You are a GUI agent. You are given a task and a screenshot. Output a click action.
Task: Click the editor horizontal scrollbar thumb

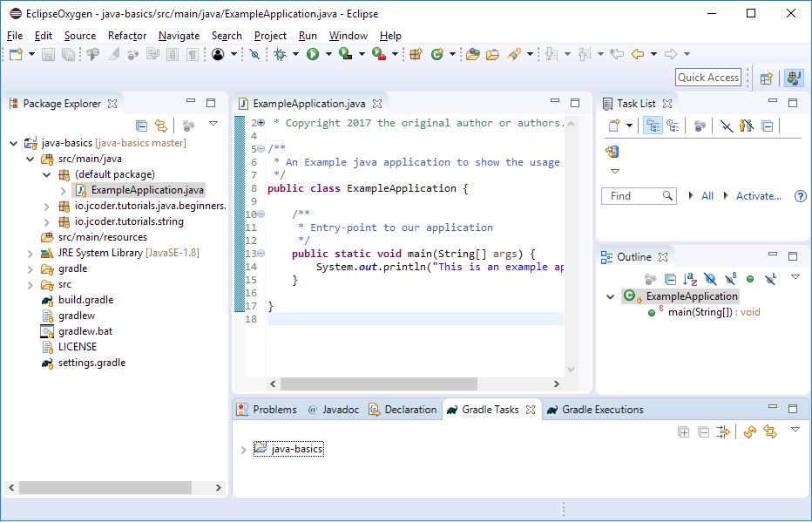378,384
